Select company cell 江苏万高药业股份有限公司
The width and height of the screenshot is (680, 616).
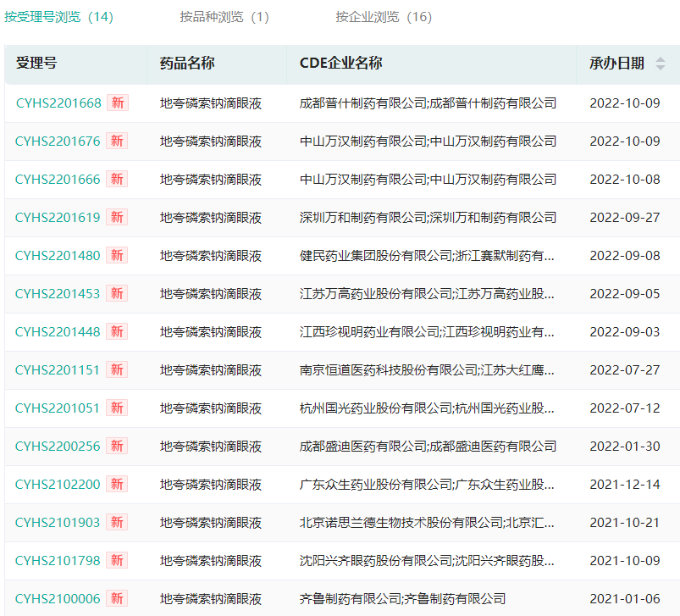click(x=427, y=294)
